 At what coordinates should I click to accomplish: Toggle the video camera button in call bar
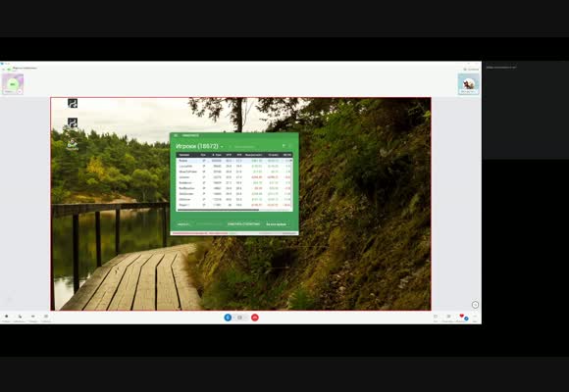coord(239,318)
